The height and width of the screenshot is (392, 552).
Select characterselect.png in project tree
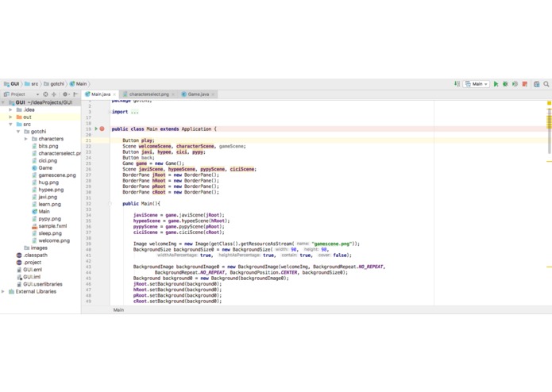(56, 154)
